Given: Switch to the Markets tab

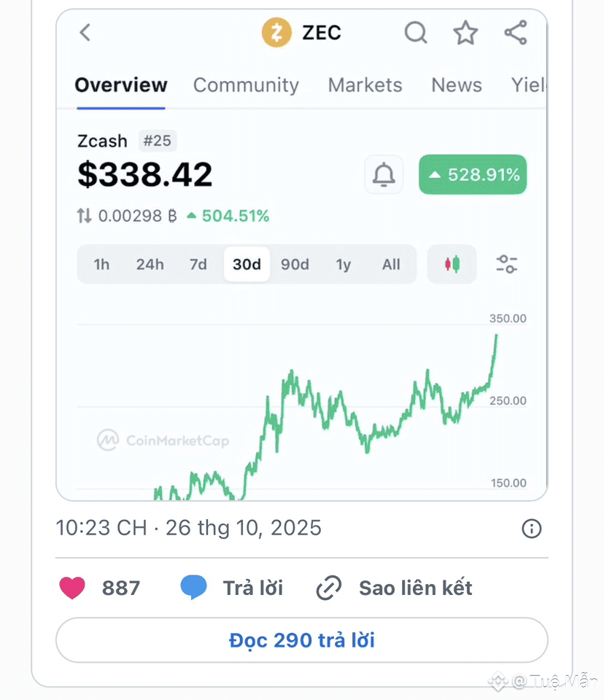Looking at the screenshot, I should pyautogui.click(x=365, y=85).
